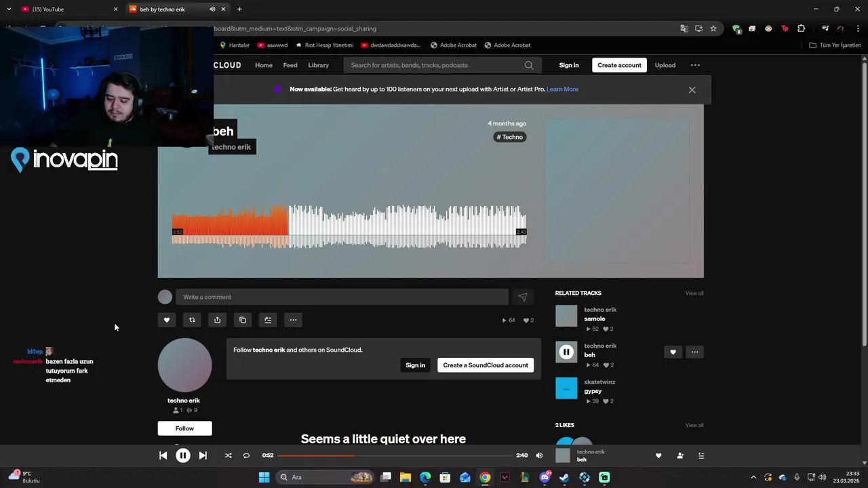The width and height of the screenshot is (868, 488).
Task: Toggle repeat in the player bar
Action: [246, 455]
